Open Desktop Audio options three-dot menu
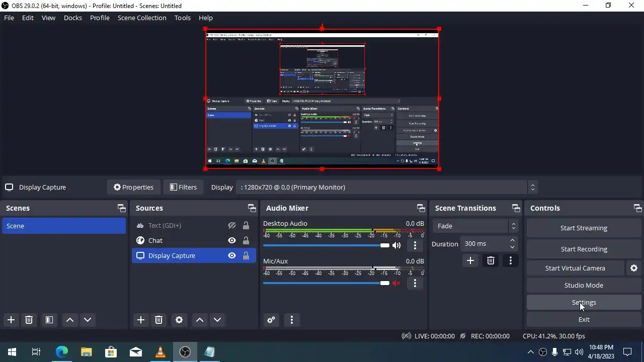644x362 pixels. point(415,245)
